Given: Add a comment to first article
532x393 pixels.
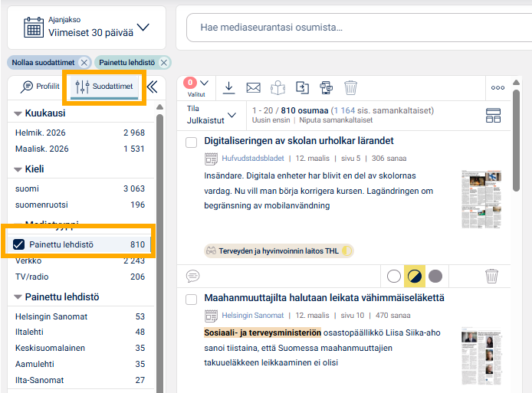Looking at the screenshot, I should [192, 276].
